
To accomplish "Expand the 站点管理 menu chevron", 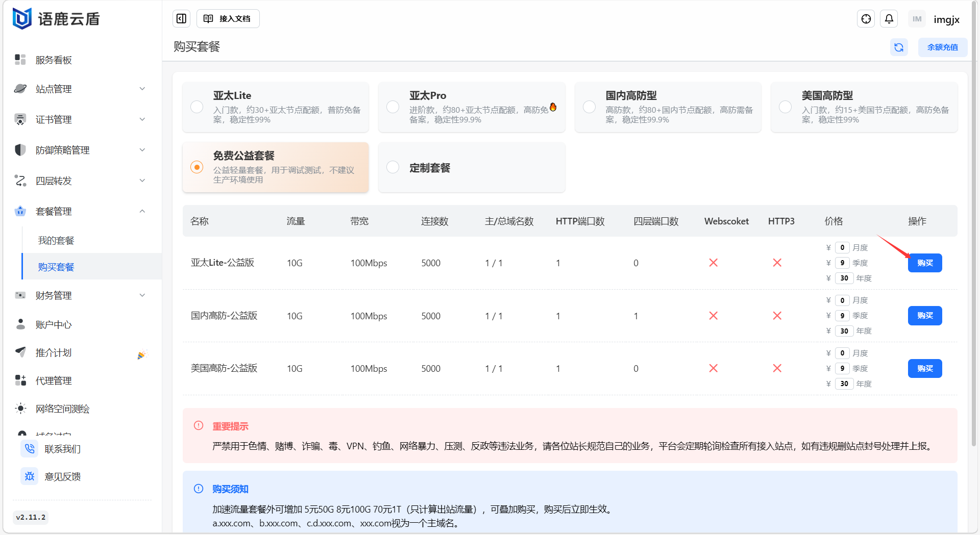I will point(142,89).
